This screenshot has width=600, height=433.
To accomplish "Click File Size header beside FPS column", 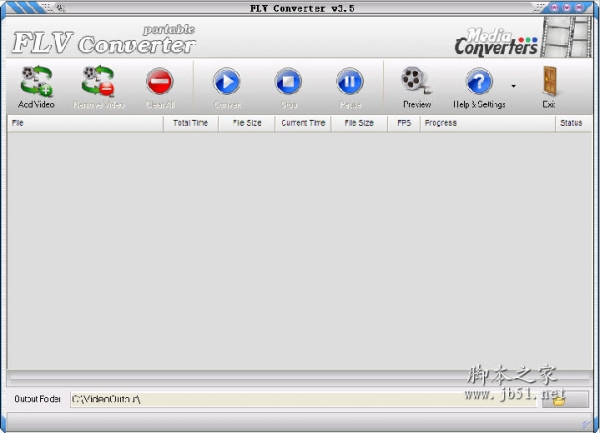I will (359, 123).
